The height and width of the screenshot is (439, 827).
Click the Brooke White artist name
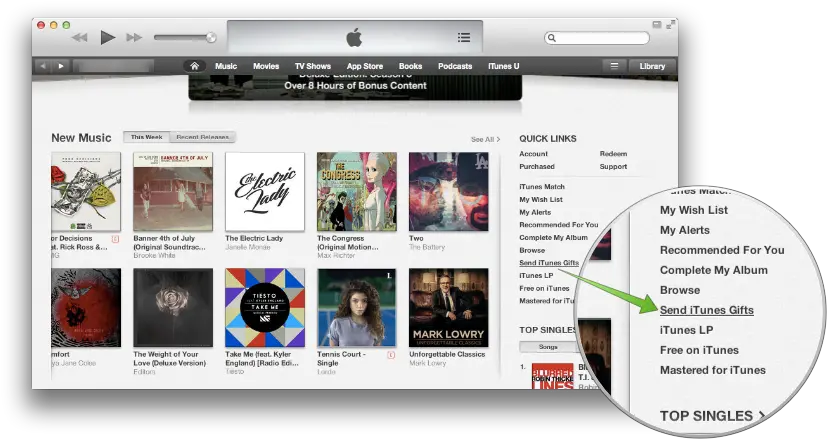(155, 255)
